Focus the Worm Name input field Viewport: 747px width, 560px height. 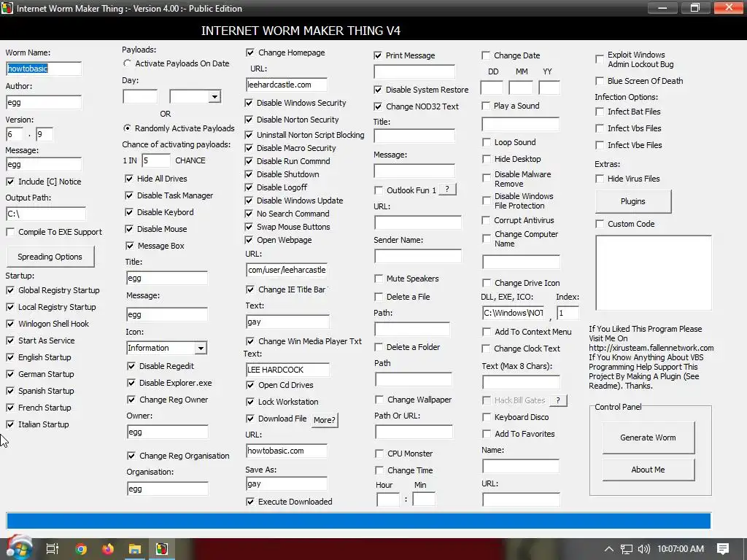44,69
